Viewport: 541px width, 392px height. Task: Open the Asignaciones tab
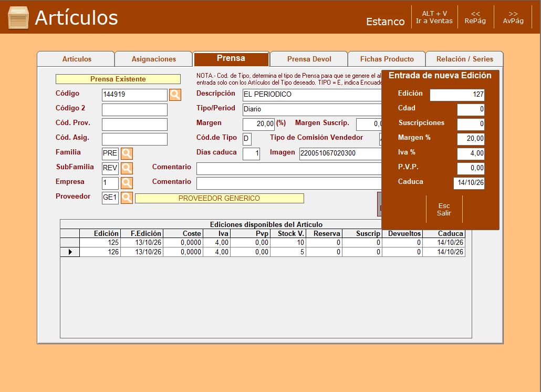(x=153, y=59)
